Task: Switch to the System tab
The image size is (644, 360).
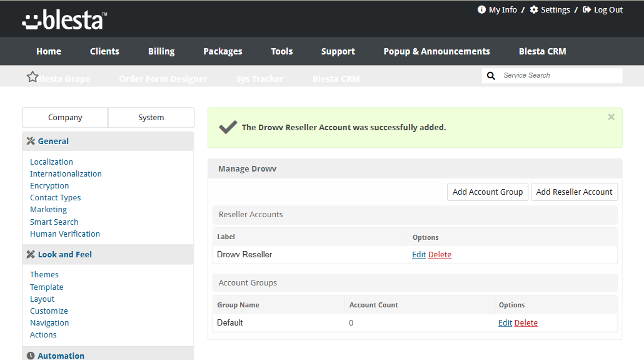Action: (151, 118)
